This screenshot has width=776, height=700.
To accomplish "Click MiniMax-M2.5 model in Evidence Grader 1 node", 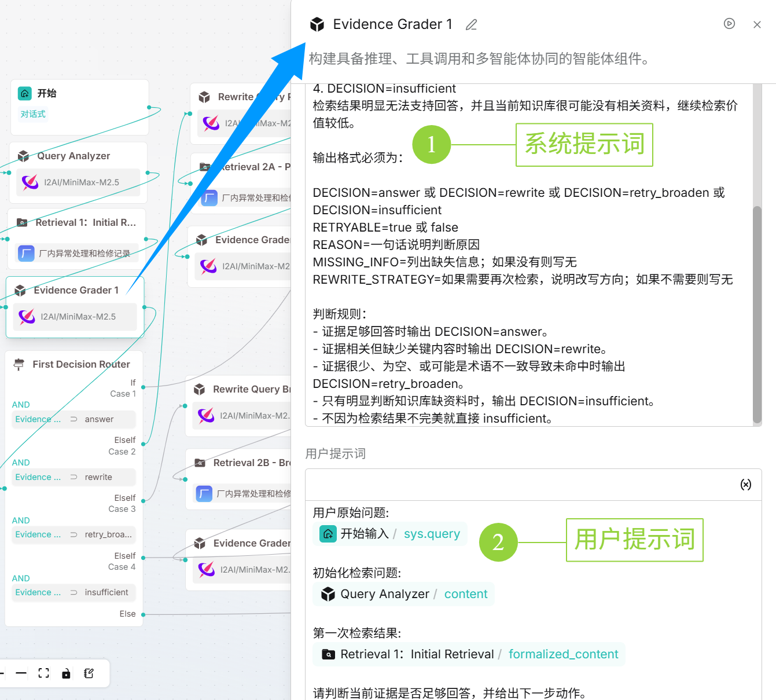I will pos(75,317).
